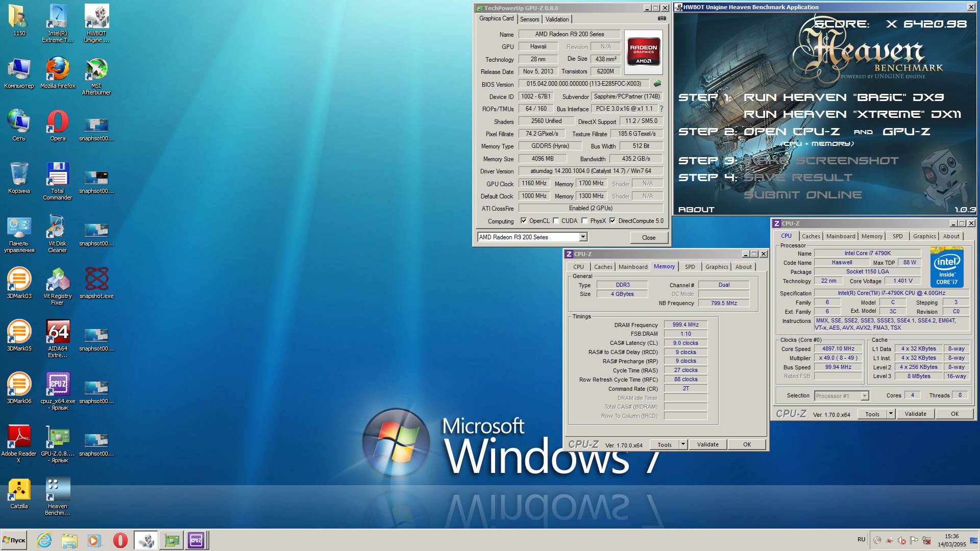Open Opera desktop shortcut
The image size is (980, 551).
click(58, 126)
